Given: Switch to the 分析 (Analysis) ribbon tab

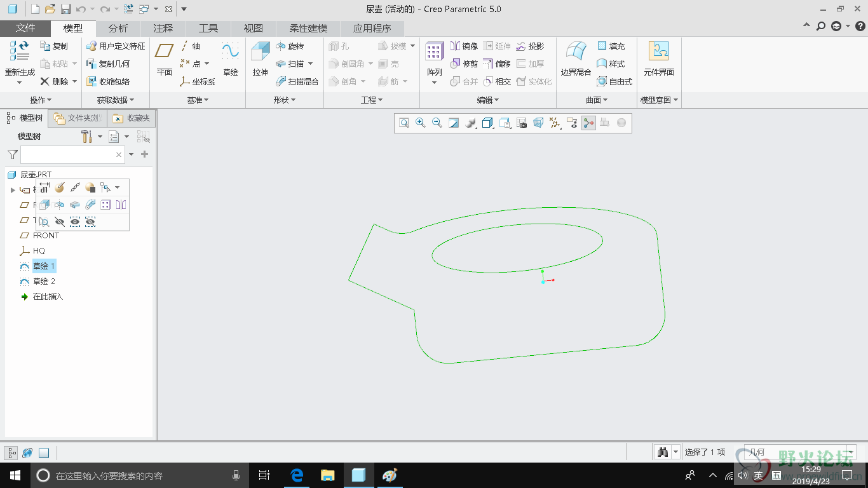Looking at the screenshot, I should click(x=118, y=28).
